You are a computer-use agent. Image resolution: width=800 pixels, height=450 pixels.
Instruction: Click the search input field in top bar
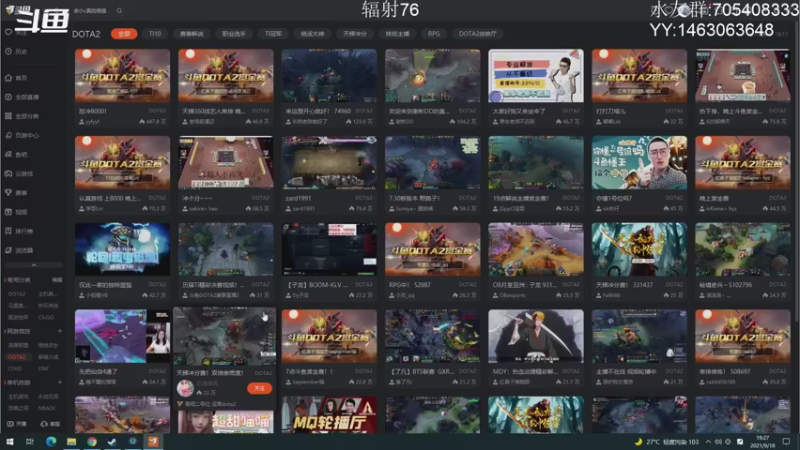92,10
